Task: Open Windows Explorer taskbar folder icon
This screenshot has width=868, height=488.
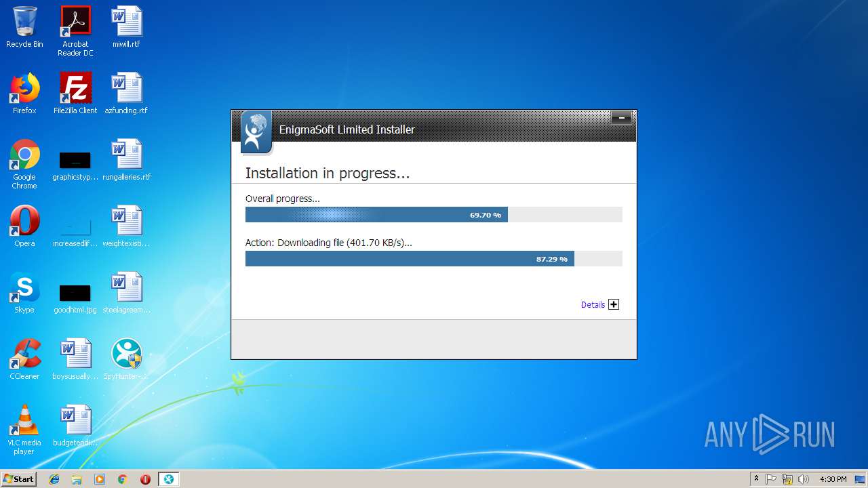Action: click(77, 479)
